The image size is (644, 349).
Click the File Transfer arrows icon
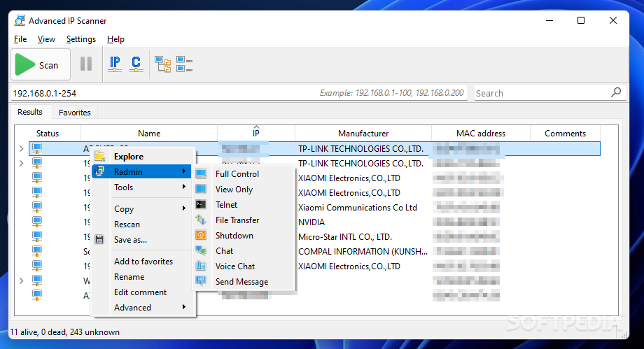click(201, 220)
